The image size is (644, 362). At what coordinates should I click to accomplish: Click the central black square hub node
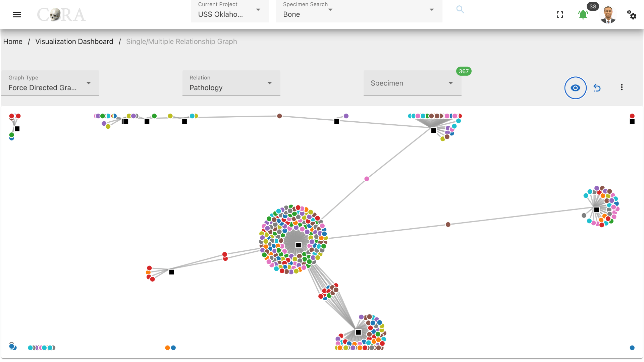tap(298, 245)
